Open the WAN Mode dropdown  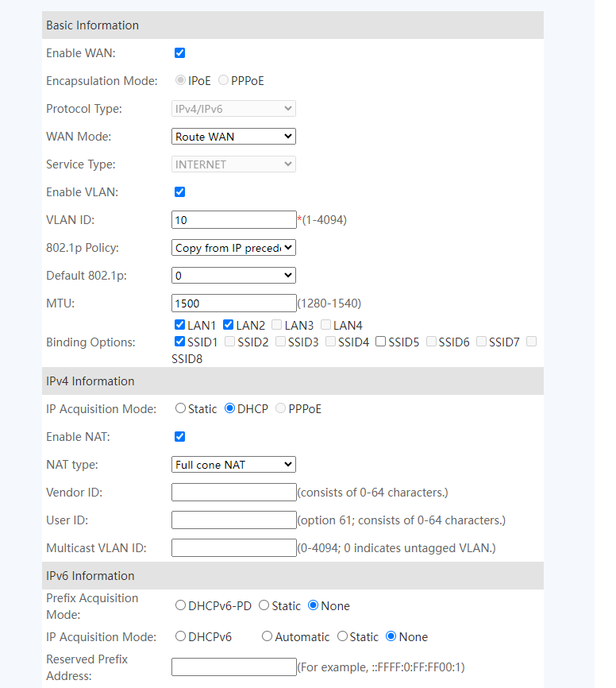click(x=233, y=137)
